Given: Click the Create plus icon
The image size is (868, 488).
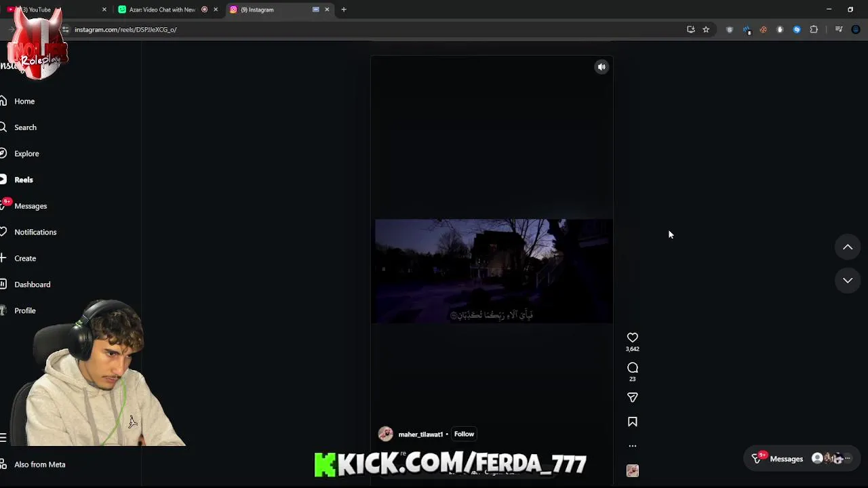Looking at the screenshot, I should pos(3,258).
